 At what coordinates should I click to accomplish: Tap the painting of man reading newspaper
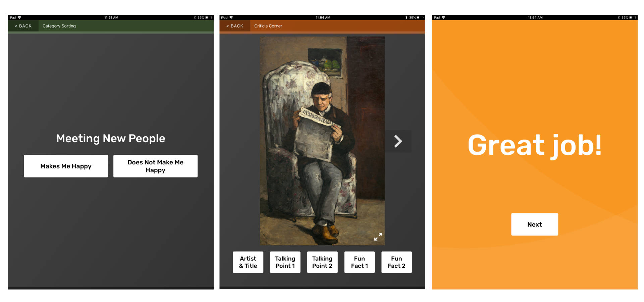(322, 141)
